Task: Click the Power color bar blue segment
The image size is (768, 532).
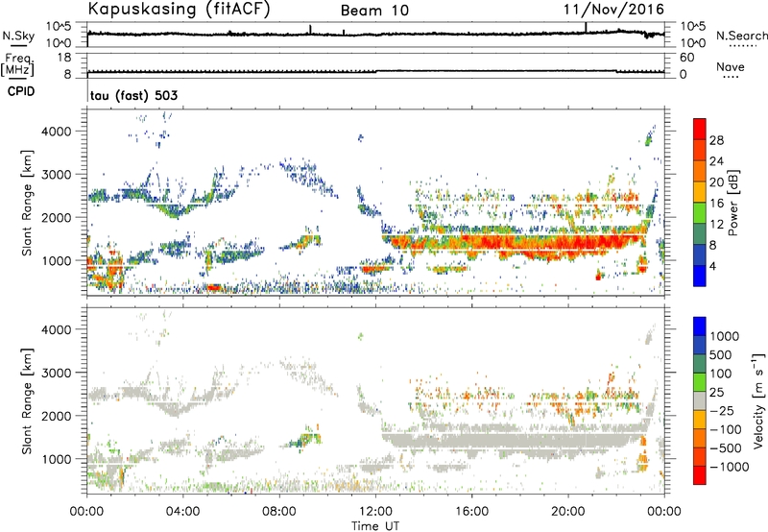Action: (700, 276)
